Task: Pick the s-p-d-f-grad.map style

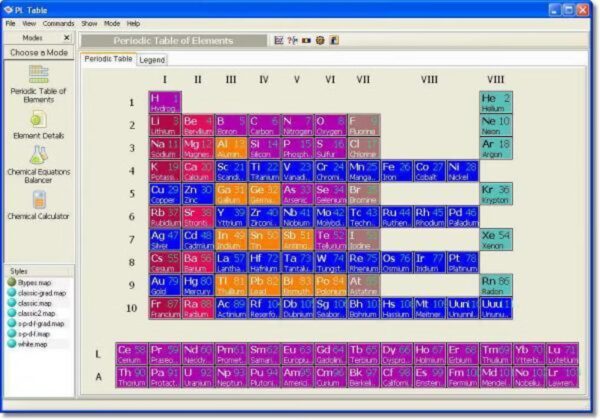Action: pos(42,323)
